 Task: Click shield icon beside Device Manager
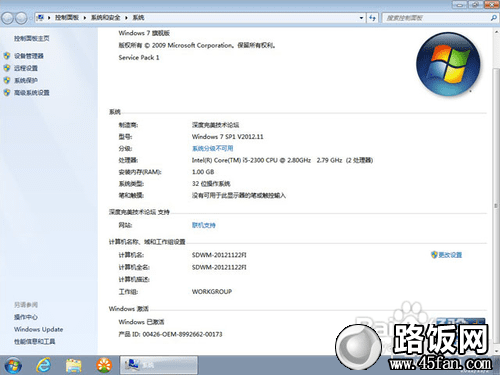[7, 56]
